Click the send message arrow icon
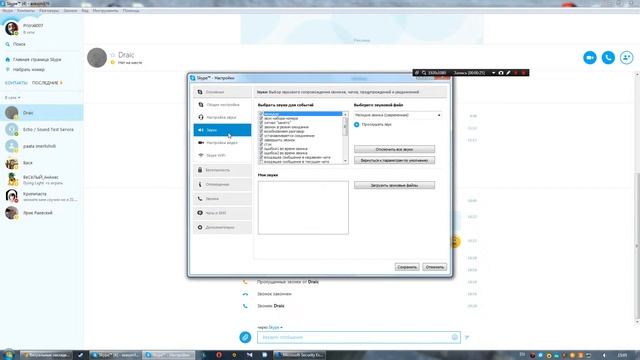Viewport: 640px width, 360px height. (467, 338)
